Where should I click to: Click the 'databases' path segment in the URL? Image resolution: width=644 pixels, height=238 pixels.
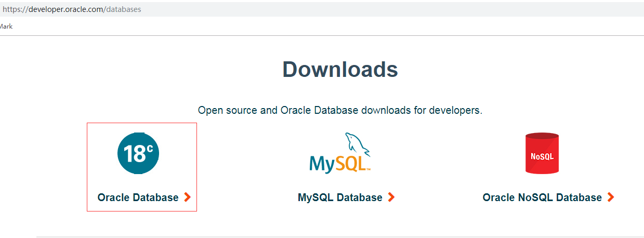(124, 9)
